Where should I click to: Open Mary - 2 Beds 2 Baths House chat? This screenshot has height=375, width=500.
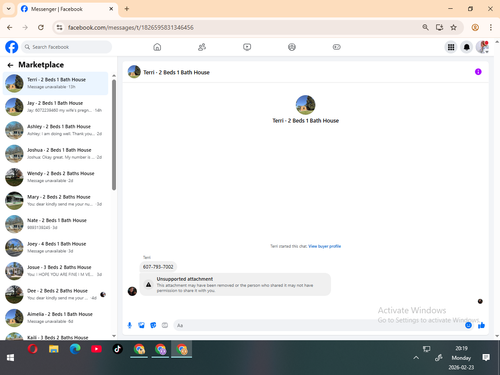(55, 200)
